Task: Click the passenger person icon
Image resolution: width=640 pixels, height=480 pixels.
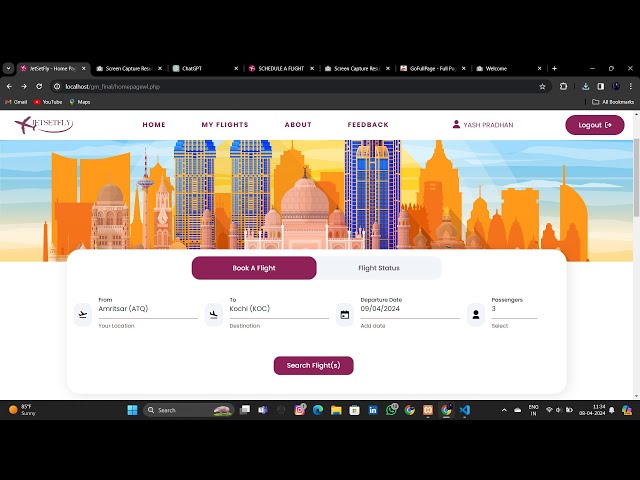Action: tap(476, 315)
